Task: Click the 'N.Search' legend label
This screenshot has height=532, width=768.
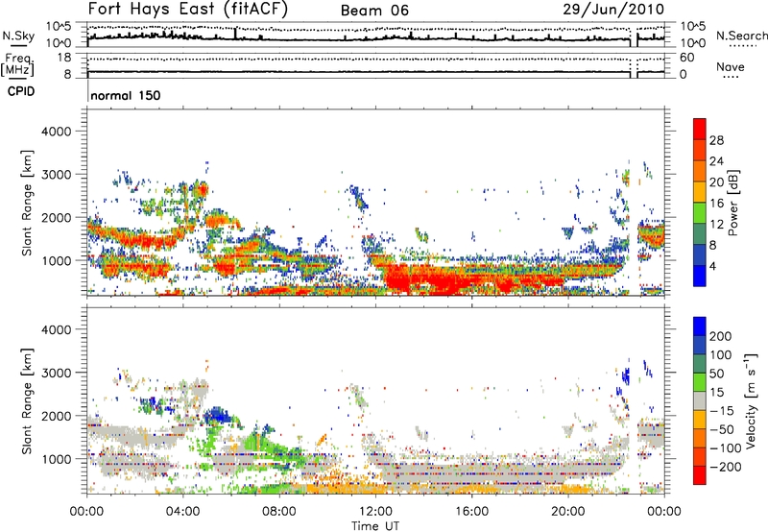Action: click(742, 36)
